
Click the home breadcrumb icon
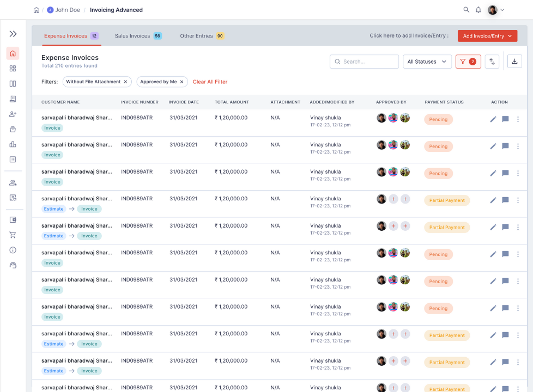(x=37, y=10)
